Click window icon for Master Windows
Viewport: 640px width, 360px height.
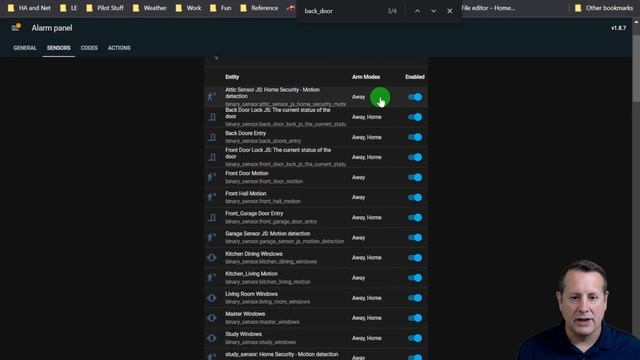coord(212,318)
